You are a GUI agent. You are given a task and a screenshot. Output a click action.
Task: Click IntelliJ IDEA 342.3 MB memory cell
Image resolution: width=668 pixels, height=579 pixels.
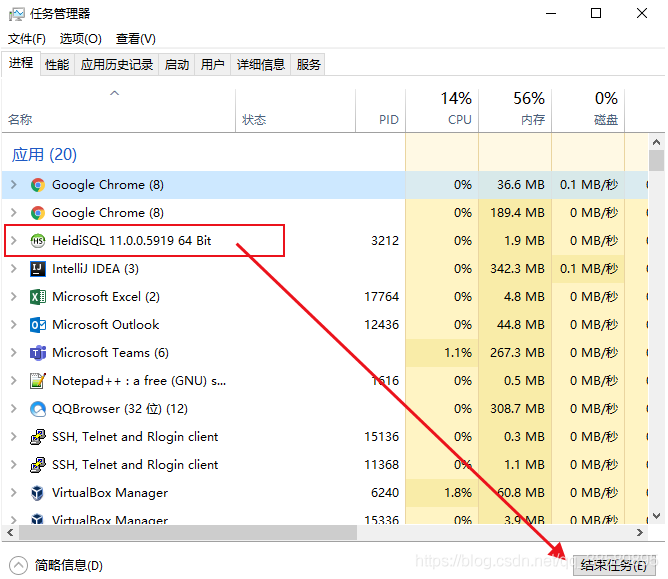(x=517, y=269)
